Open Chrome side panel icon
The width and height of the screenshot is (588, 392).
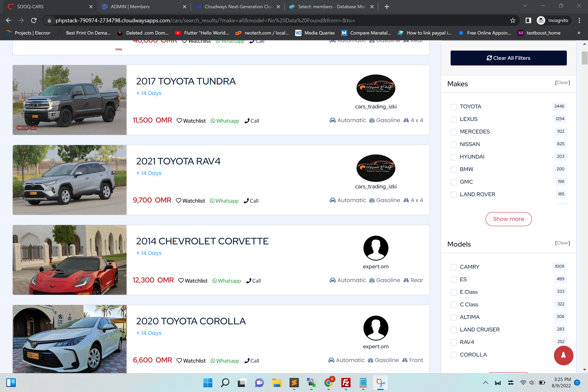tap(528, 20)
